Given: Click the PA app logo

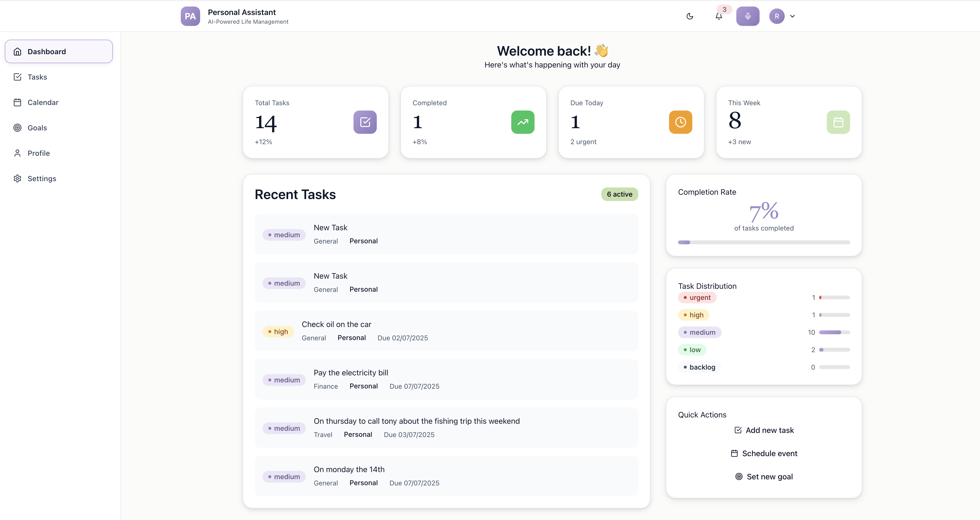Looking at the screenshot, I should (190, 16).
